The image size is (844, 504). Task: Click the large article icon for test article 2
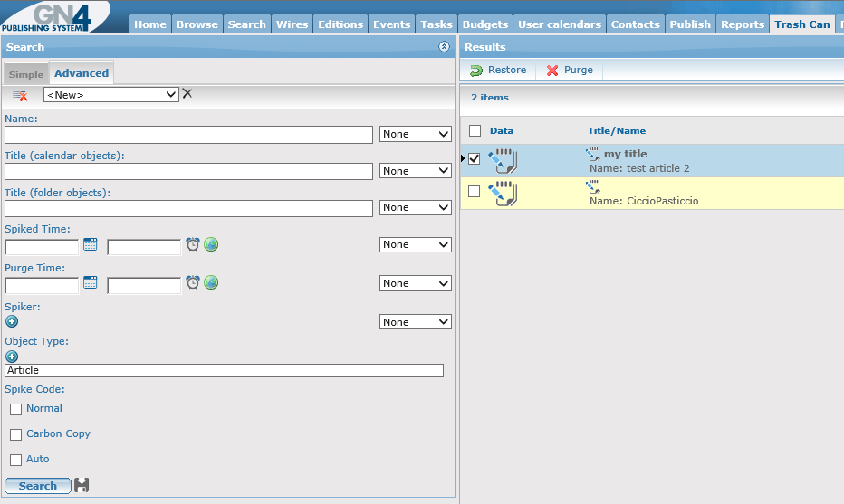(503, 161)
